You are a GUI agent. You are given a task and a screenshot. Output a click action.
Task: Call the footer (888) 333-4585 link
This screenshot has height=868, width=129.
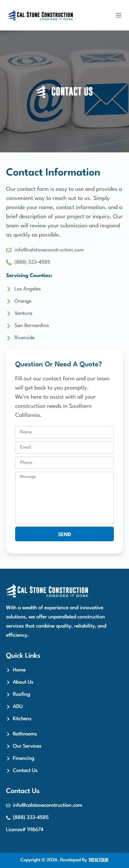[31, 817]
